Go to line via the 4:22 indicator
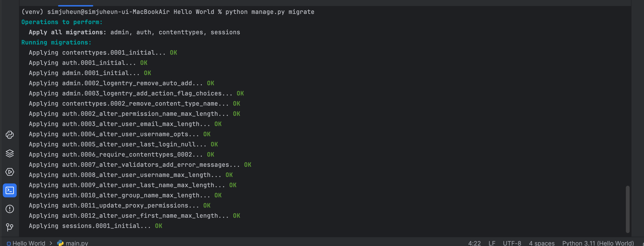 pos(474,243)
